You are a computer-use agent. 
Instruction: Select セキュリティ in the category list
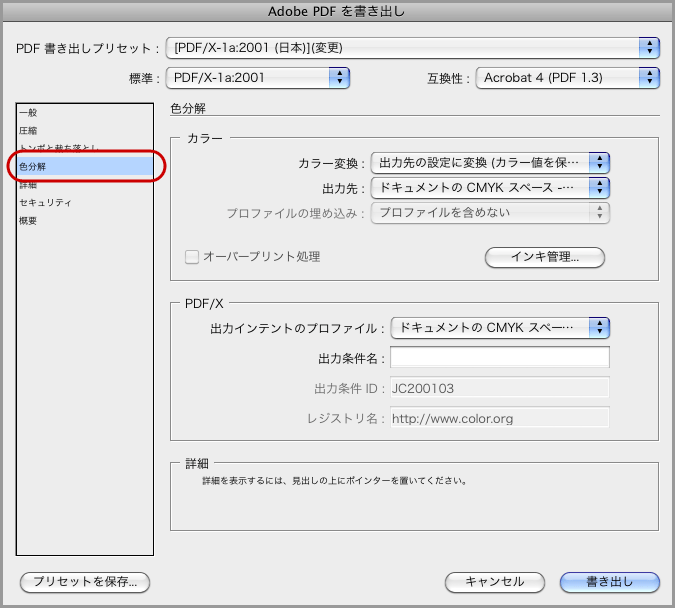(85, 202)
